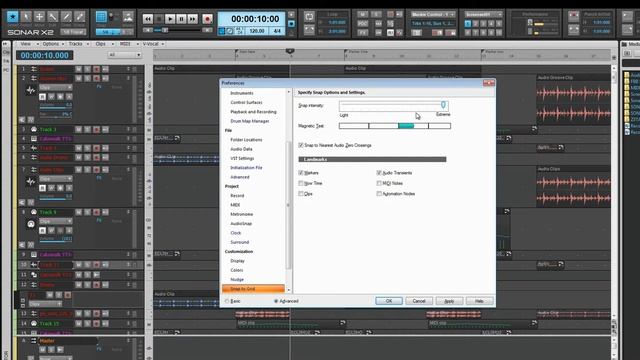Choose the Draw pencil tool
The width and height of the screenshot is (640, 360).
click(x=66, y=17)
